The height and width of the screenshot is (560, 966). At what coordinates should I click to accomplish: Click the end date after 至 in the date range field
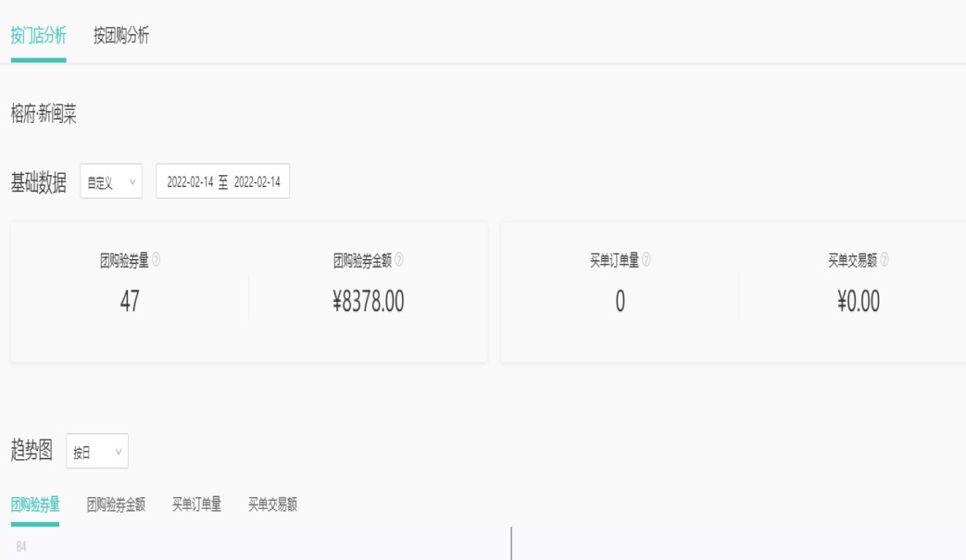click(257, 182)
